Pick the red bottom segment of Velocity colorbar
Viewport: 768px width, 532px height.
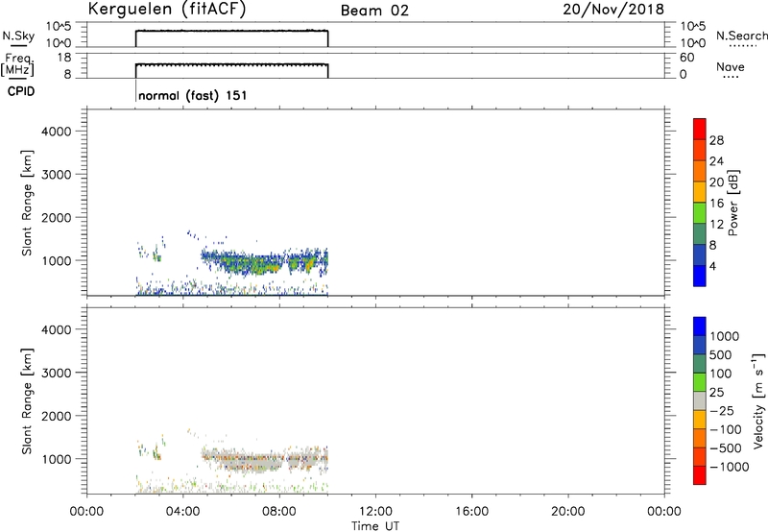(x=700, y=475)
